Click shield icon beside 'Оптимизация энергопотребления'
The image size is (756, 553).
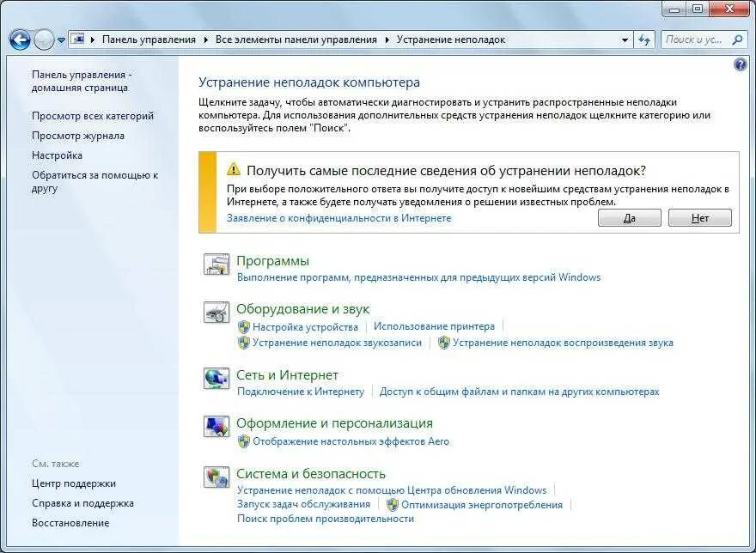click(x=393, y=505)
